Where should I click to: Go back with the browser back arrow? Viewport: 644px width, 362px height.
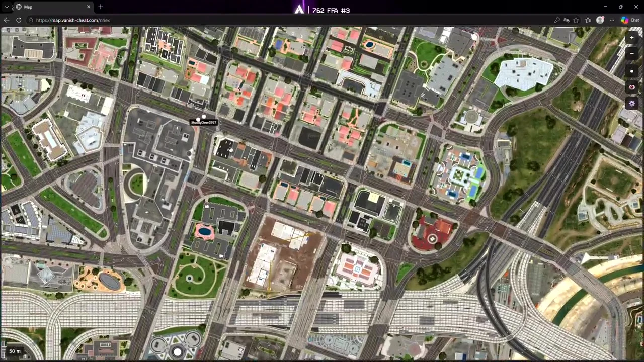6,20
